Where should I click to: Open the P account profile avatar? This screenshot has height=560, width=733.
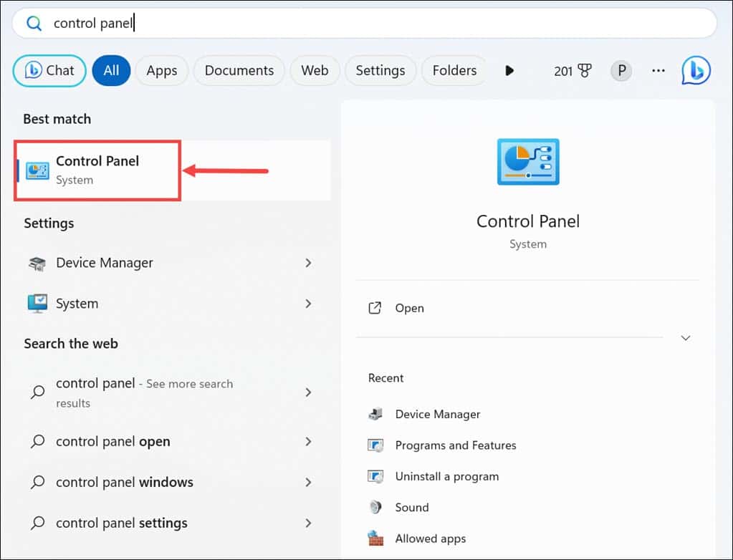pyautogui.click(x=621, y=71)
